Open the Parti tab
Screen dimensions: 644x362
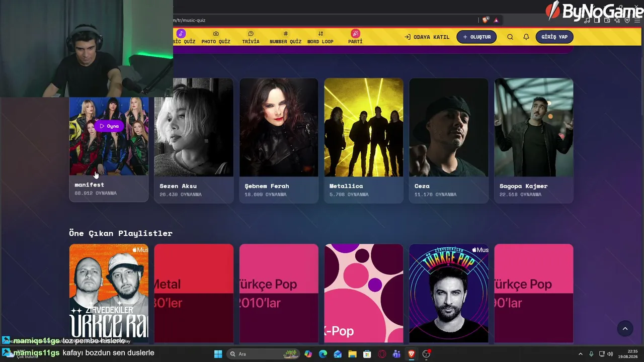click(355, 37)
